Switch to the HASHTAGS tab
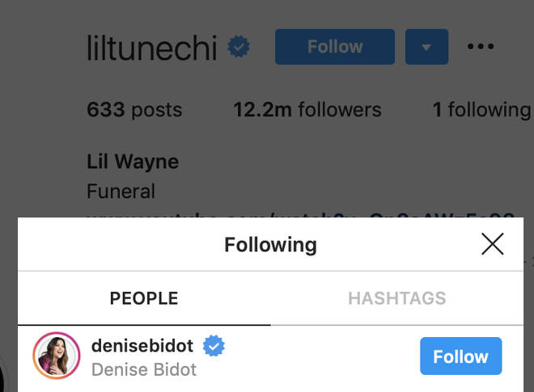The width and height of the screenshot is (534, 392). [x=397, y=298]
